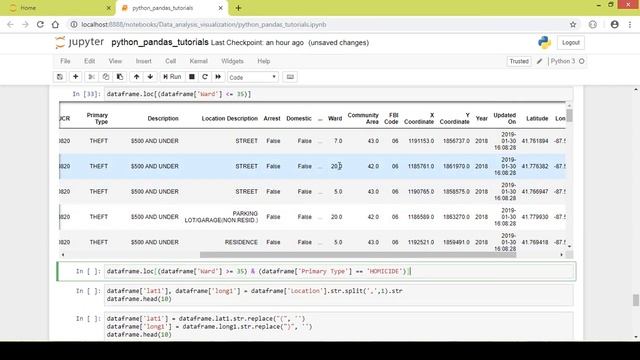Open the Insert menu
This screenshot has width=640, height=360.
(144, 61)
